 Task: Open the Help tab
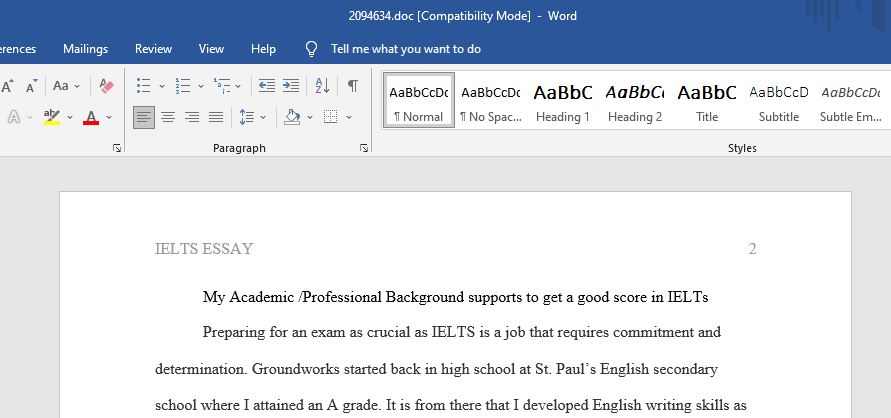pyautogui.click(x=264, y=49)
